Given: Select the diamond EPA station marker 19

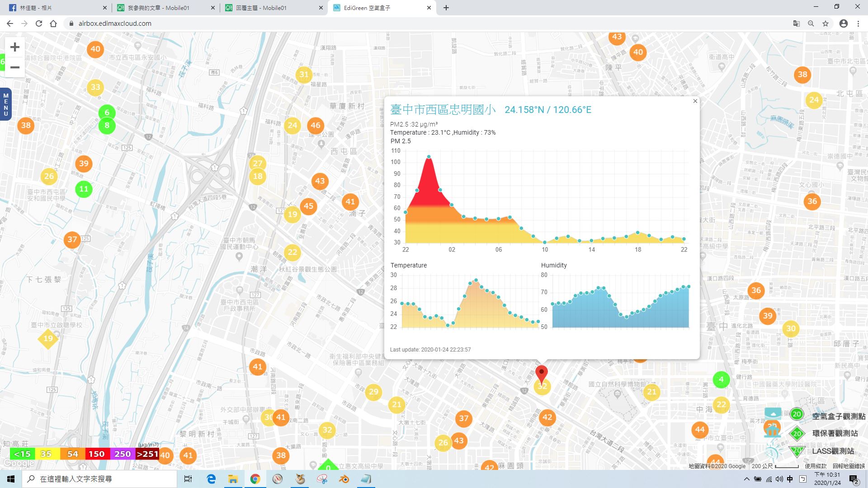Looking at the screenshot, I should click(x=48, y=338).
